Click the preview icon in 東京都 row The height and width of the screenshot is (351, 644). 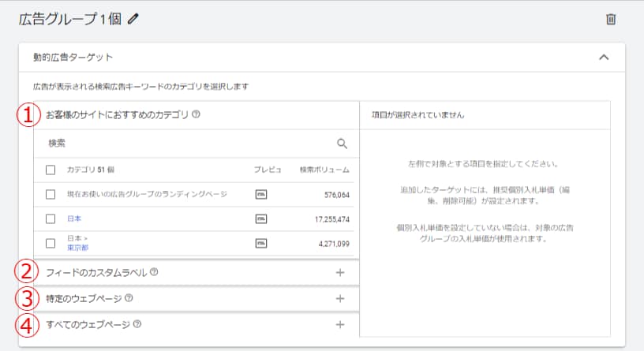pyautogui.click(x=260, y=243)
